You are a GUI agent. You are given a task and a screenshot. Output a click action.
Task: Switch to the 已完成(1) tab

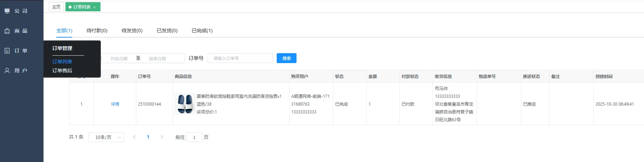click(202, 30)
